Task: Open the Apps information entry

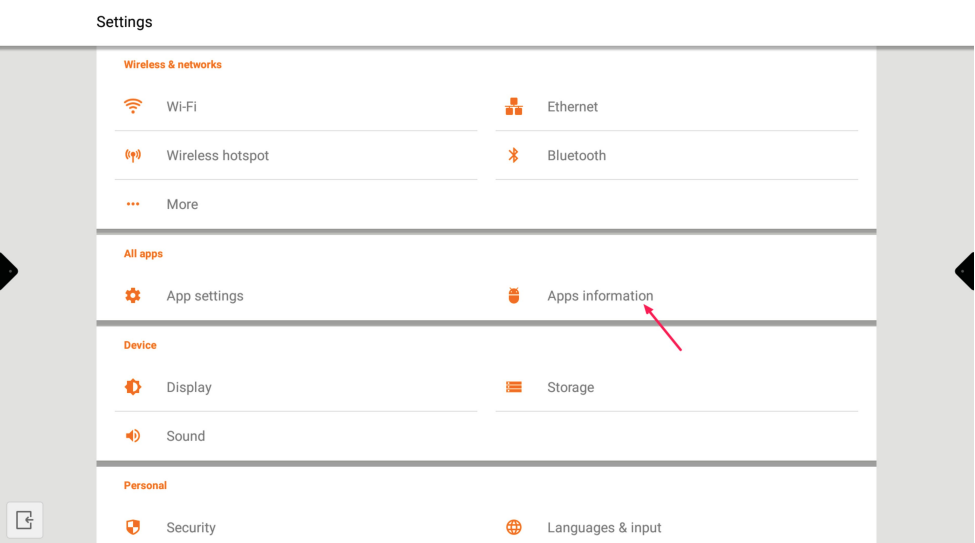Action: click(600, 296)
